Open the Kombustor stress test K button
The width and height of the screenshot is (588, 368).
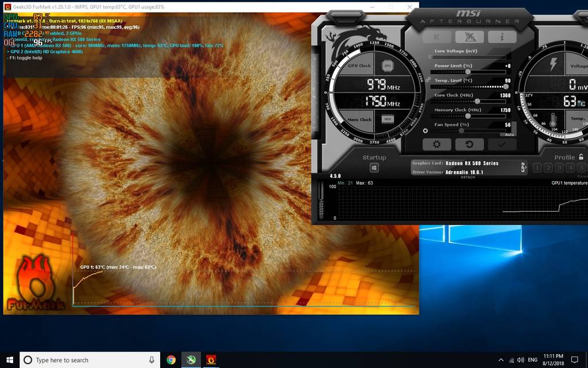[437, 37]
